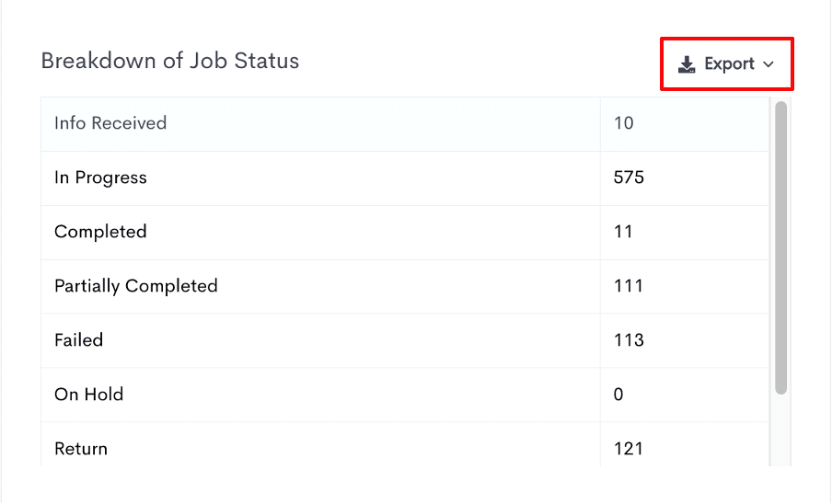The image size is (832, 504).
Task: Click the Partially Completed count 111
Action: (x=629, y=286)
